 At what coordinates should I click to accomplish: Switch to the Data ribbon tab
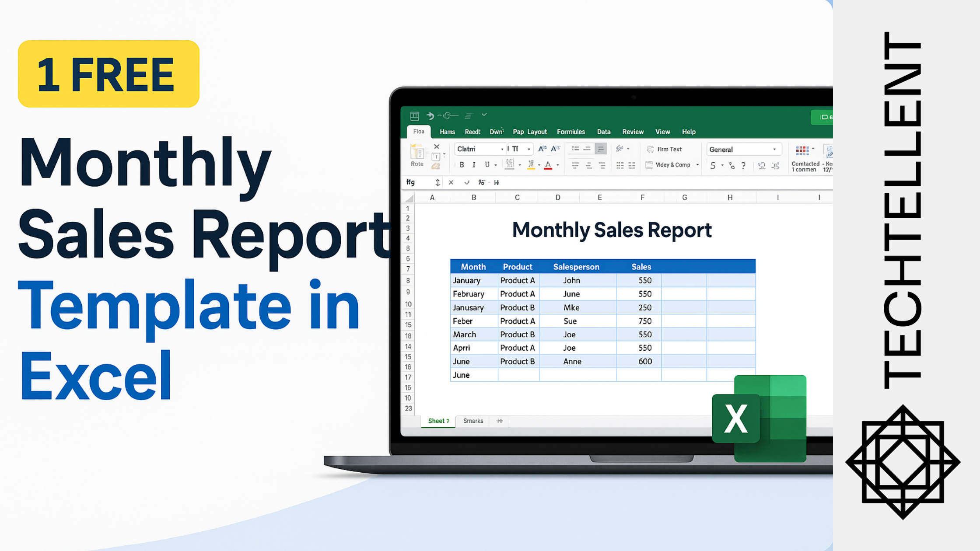pos(604,132)
